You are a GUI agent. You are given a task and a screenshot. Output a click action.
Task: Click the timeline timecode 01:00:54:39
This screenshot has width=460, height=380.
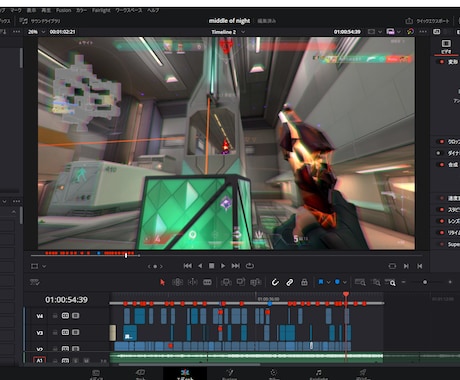(66, 300)
